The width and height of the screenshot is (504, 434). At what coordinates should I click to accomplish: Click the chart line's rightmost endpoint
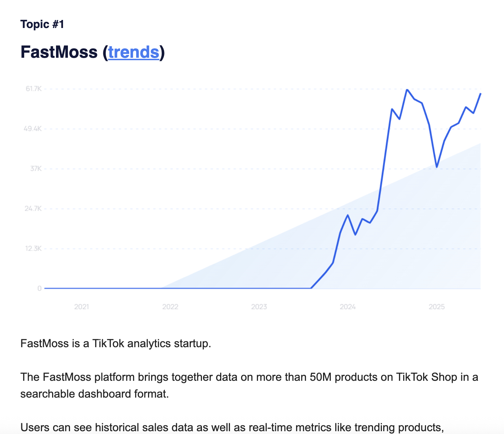click(481, 94)
